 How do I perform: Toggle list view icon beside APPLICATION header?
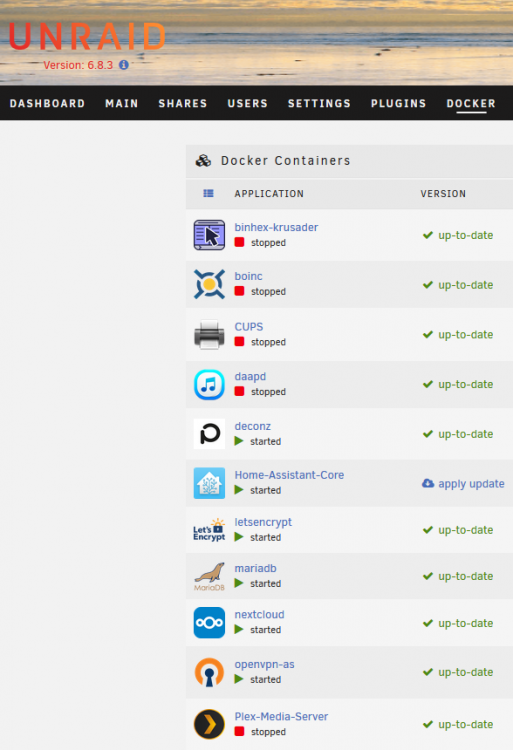208,193
